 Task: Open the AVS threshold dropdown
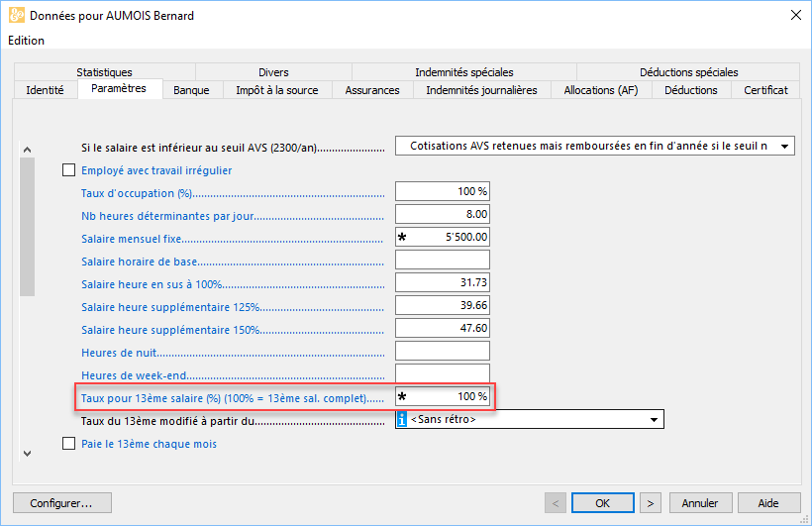784,147
